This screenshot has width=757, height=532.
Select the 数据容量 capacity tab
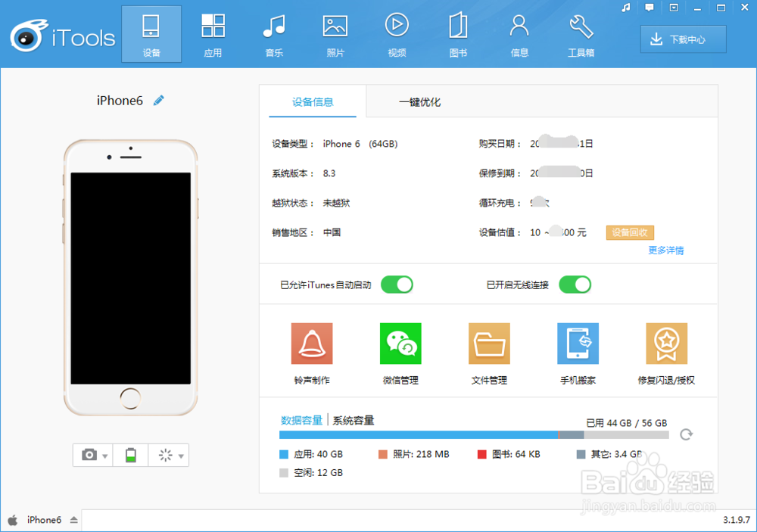tap(302, 421)
